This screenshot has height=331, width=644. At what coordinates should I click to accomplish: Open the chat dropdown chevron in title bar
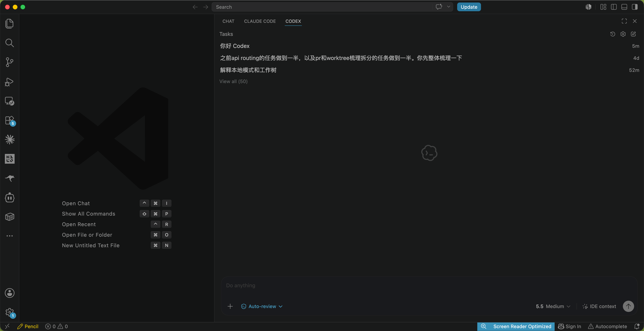coord(448,7)
